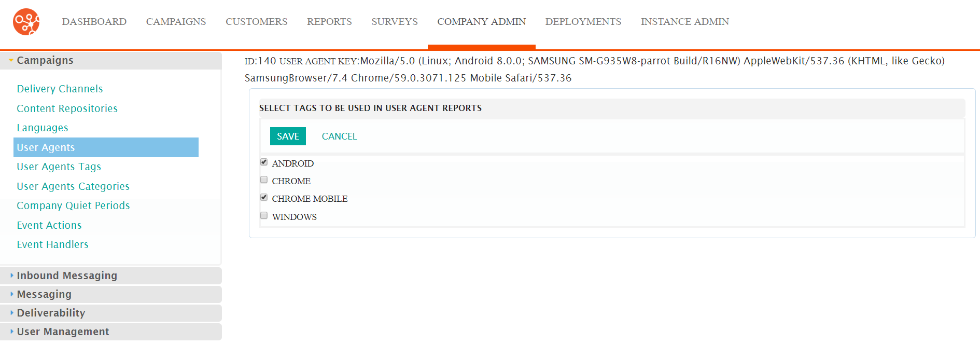The width and height of the screenshot is (980, 344).
Task: Select the Company Admin tab
Action: 481,22
